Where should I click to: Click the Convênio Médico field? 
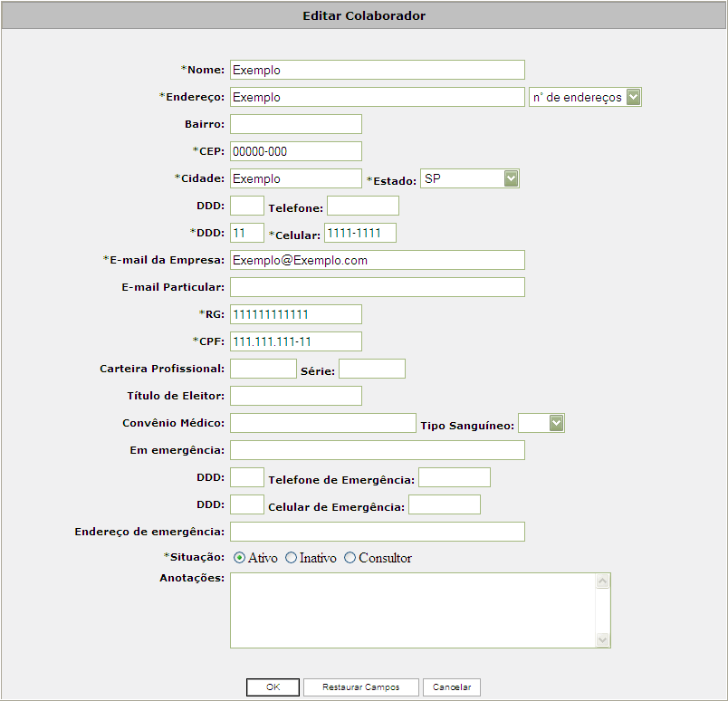coord(323,423)
